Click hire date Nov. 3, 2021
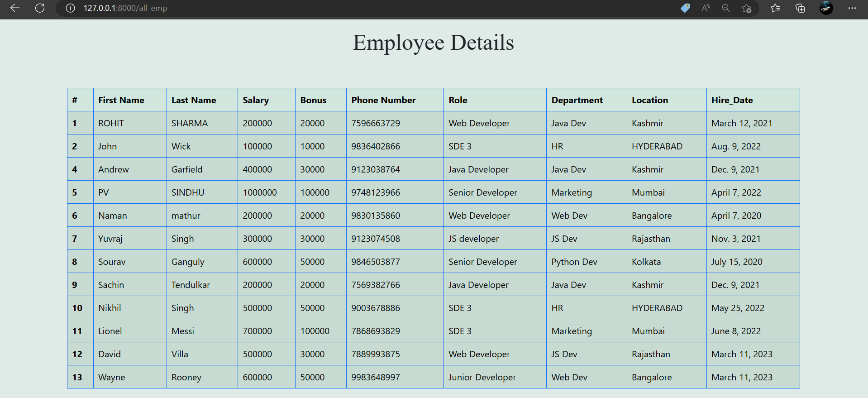 (x=736, y=239)
